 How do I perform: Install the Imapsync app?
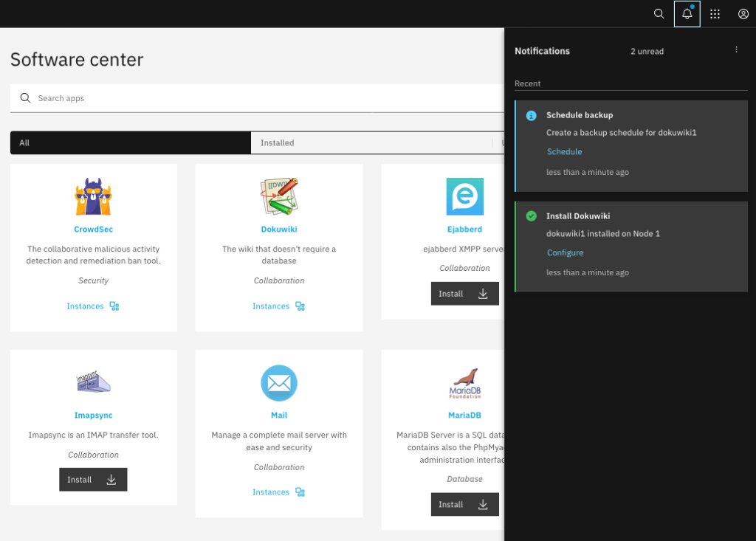(93, 480)
